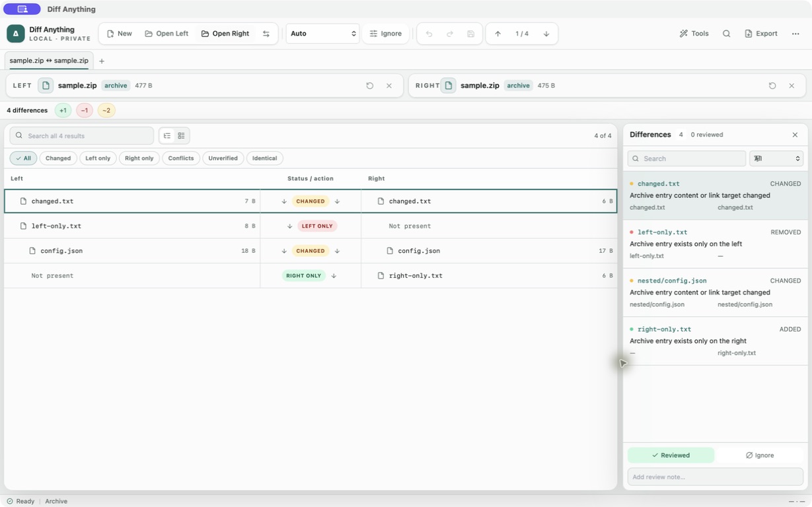Focus the Add review note field
Viewport: 812px width, 507px height.
716,477
